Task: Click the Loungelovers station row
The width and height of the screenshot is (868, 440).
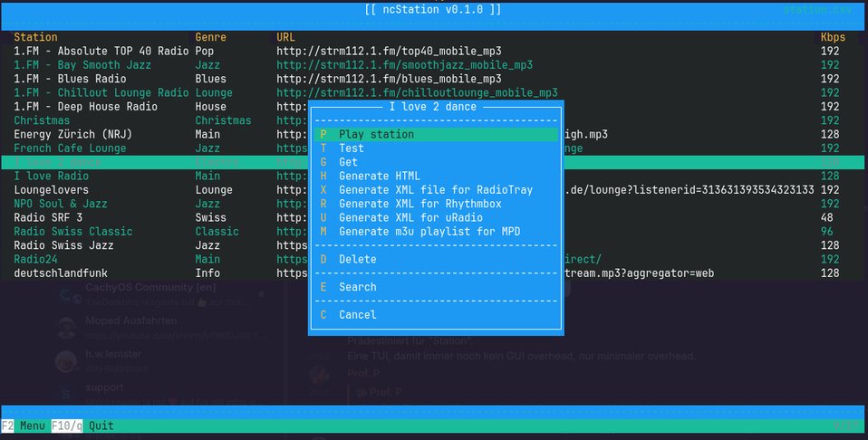Action: tap(51, 190)
